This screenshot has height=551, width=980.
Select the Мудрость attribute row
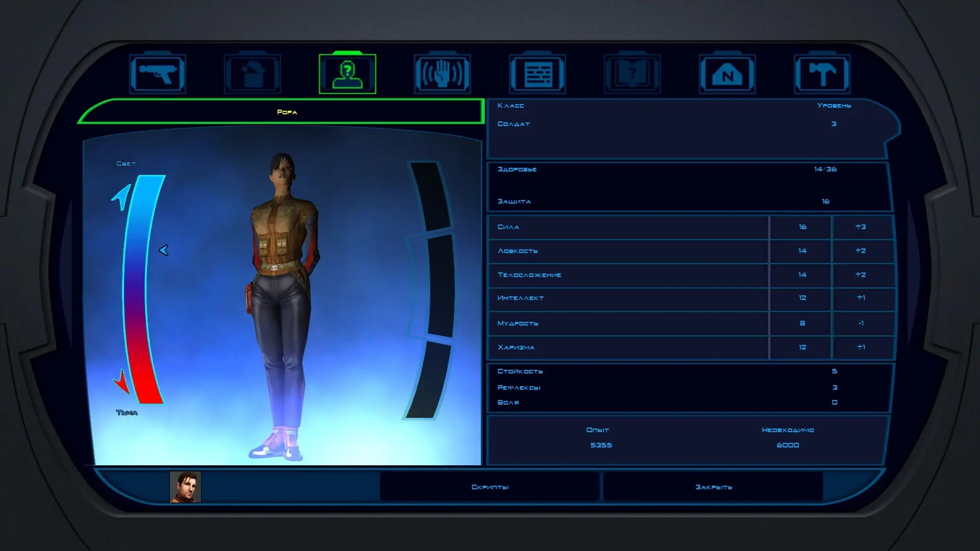tap(691, 323)
